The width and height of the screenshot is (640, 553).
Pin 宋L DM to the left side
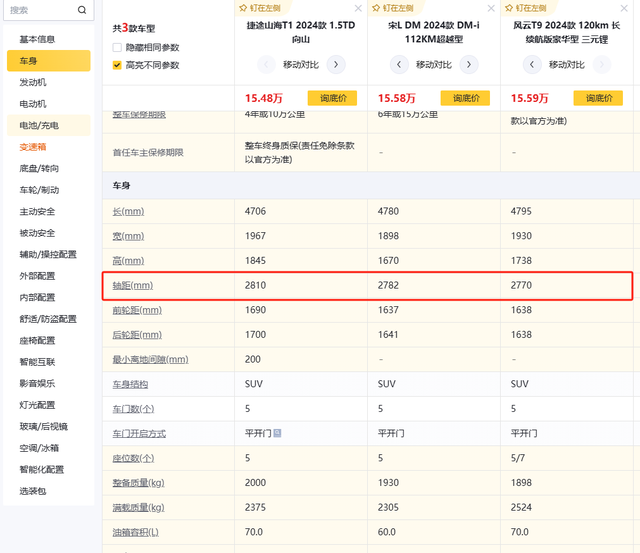(x=393, y=8)
